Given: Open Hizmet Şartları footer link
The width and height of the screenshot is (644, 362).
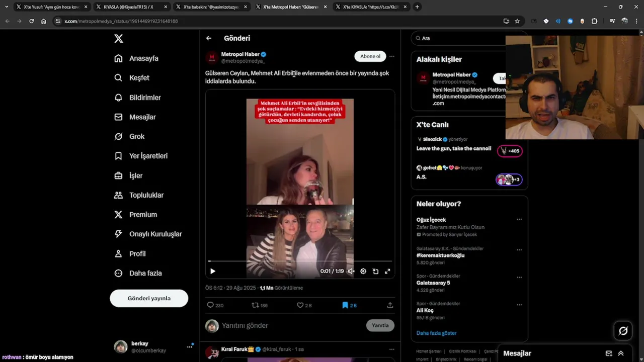Looking at the screenshot, I should (x=429, y=351).
